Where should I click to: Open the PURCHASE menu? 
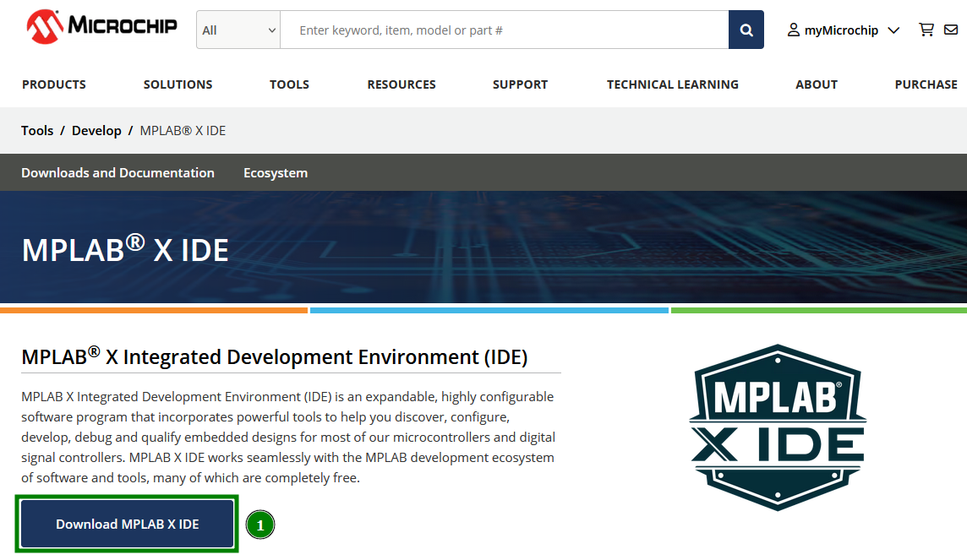926,84
